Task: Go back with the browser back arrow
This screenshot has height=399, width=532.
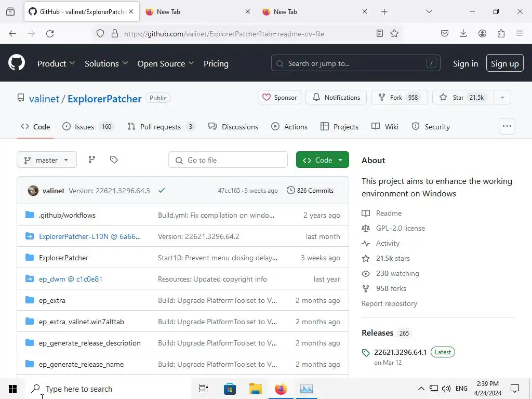Action: click(12, 34)
